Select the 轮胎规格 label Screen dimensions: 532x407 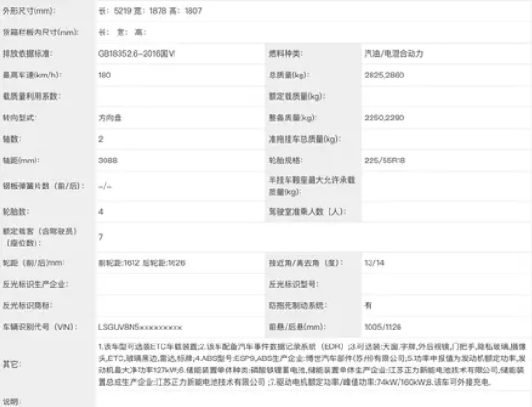286,161
